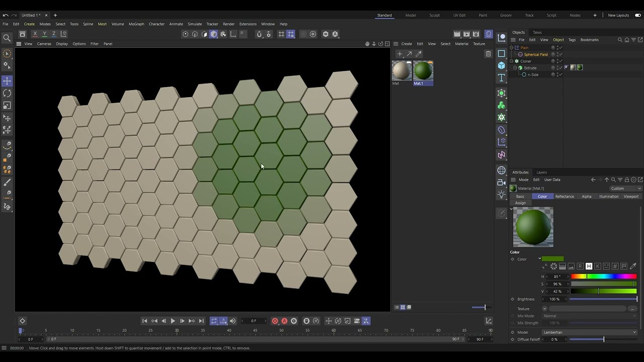Switch to the Reflectance material tab
This screenshot has height=362, width=644.
tap(565, 197)
